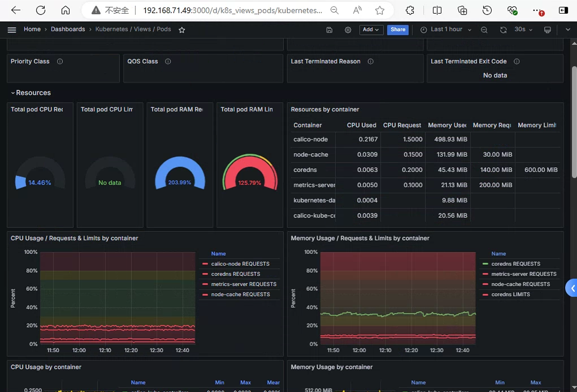Expand the blue side panel arrow tab
This screenshot has width=577, height=392.
[572, 288]
